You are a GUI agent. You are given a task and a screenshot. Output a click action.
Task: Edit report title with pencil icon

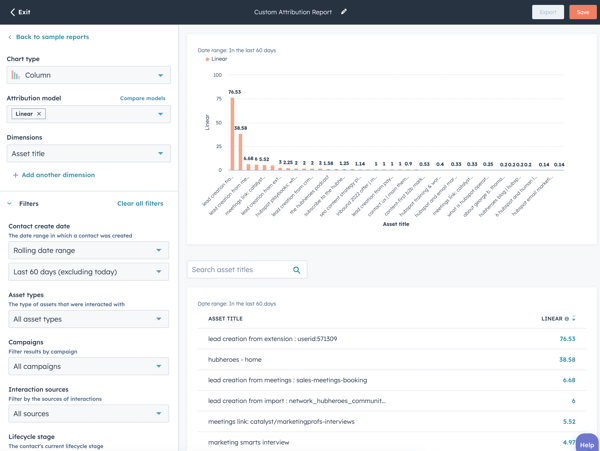tap(344, 12)
